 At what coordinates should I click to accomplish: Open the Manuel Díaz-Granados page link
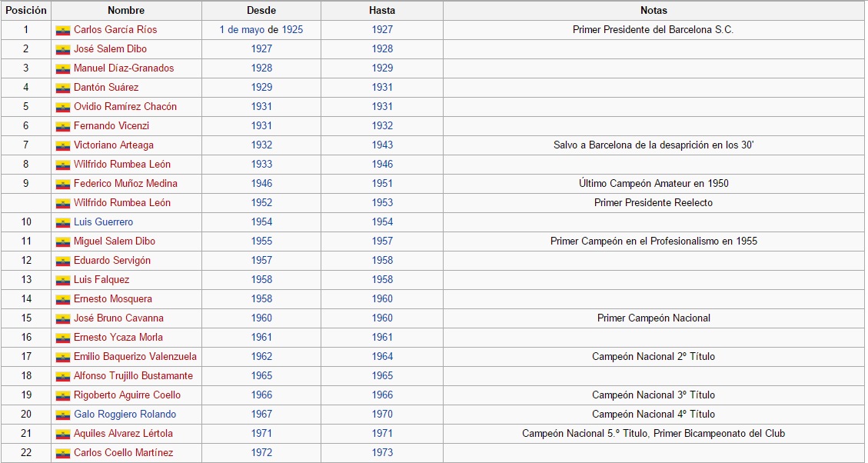point(124,68)
